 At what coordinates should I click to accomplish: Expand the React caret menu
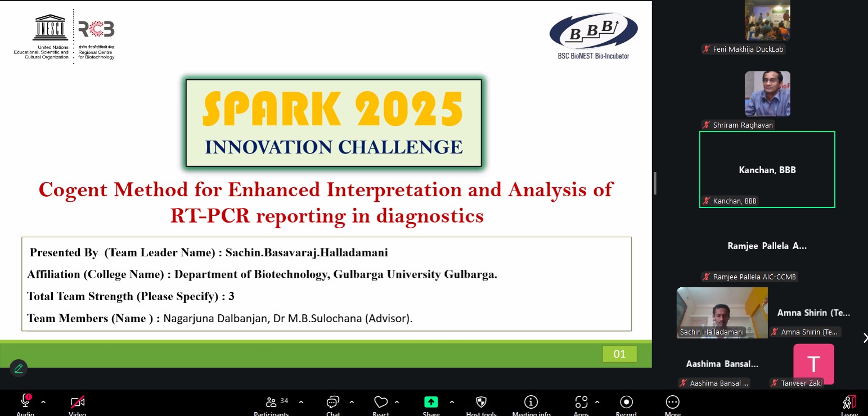click(x=397, y=402)
